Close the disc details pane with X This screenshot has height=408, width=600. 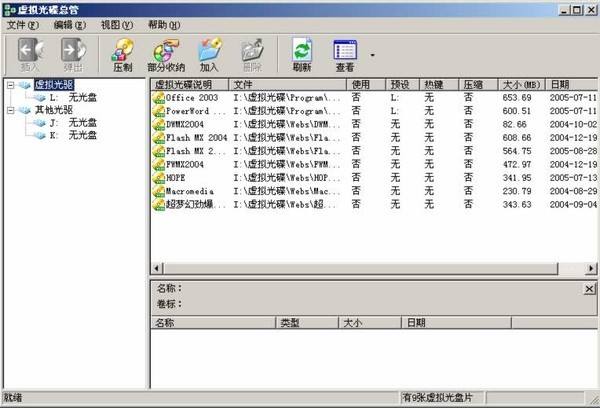(x=589, y=289)
